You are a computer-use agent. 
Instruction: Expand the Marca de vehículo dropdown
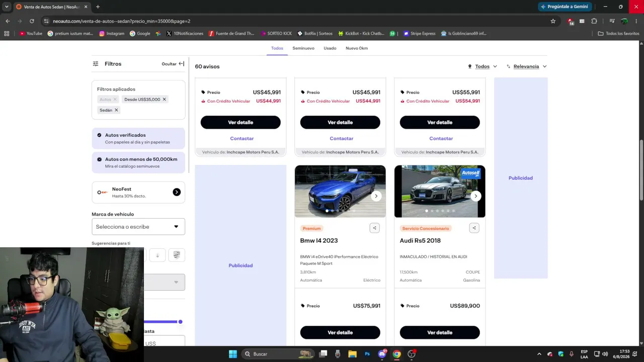138,227
